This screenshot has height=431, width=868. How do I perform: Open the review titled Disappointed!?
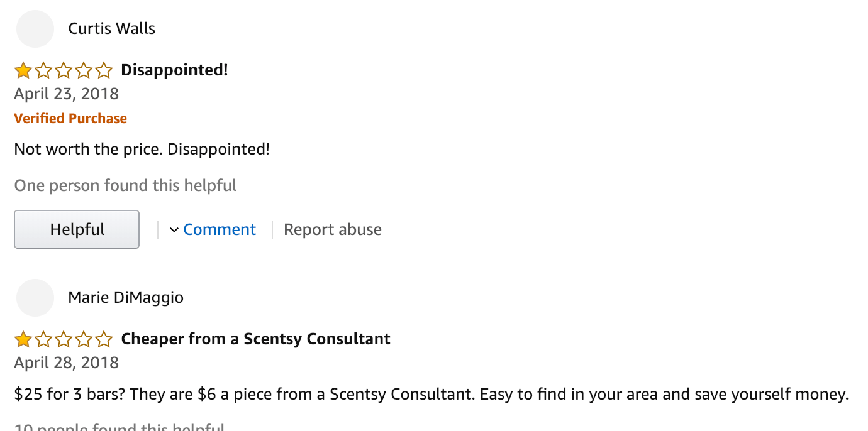[x=174, y=70]
